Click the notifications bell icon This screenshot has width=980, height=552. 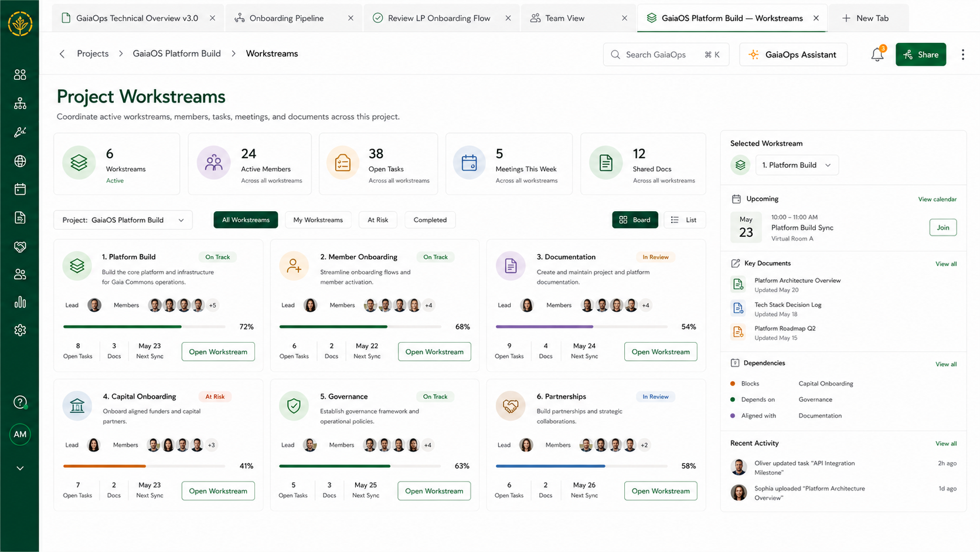coord(877,54)
